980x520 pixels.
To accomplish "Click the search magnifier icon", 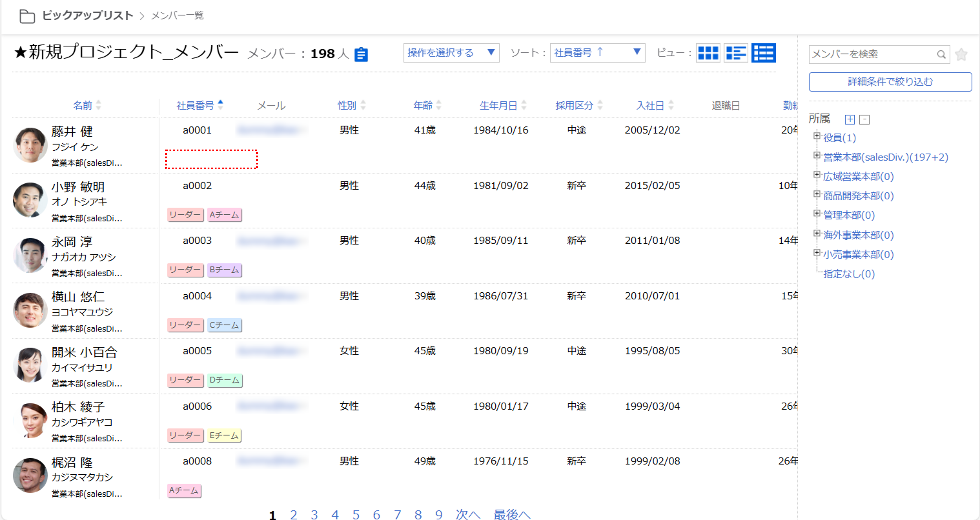I will pyautogui.click(x=941, y=54).
